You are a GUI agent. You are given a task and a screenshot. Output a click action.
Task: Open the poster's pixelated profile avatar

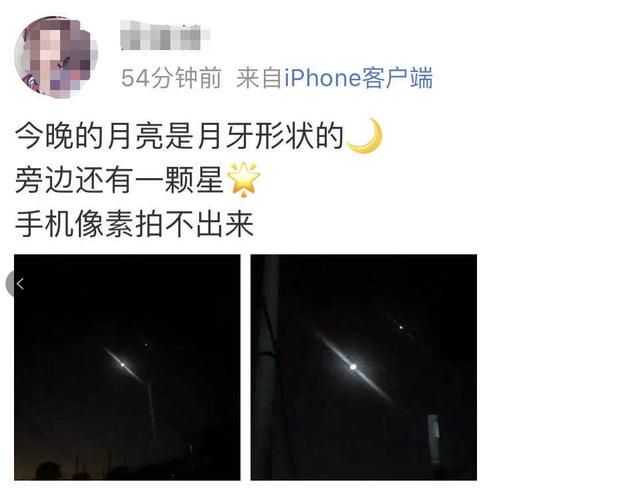pyautogui.click(x=56, y=57)
